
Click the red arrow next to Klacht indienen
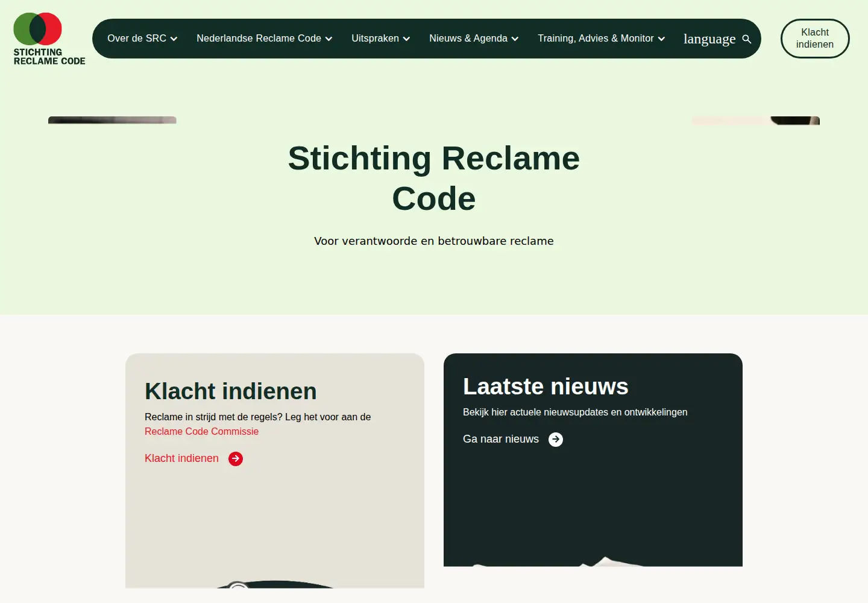coord(236,459)
